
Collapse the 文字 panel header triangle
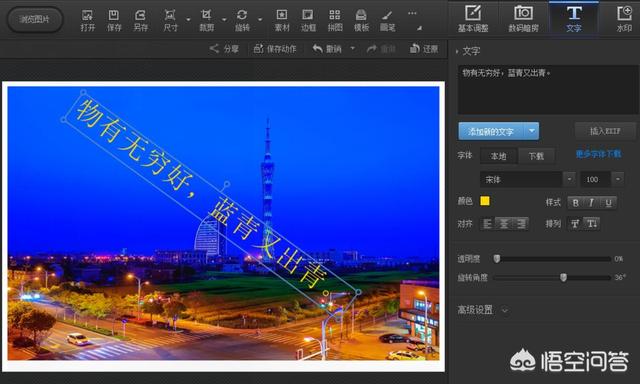[457, 51]
